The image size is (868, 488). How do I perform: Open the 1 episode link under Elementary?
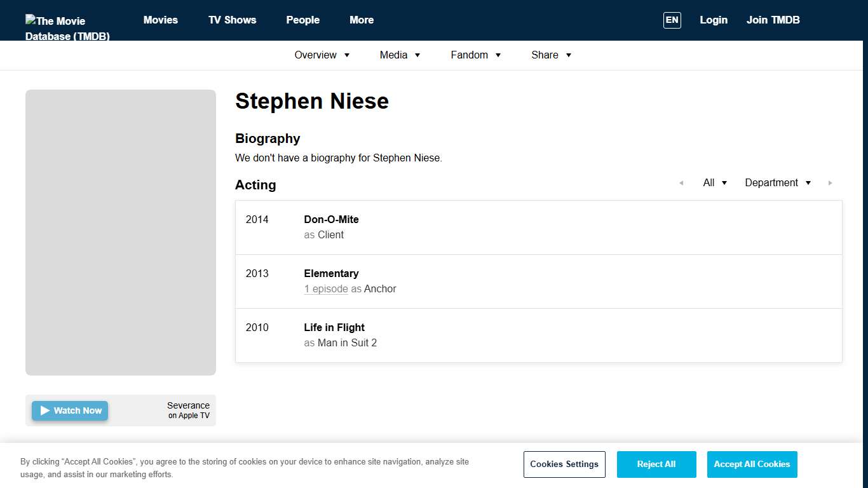[x=325, y=288]
